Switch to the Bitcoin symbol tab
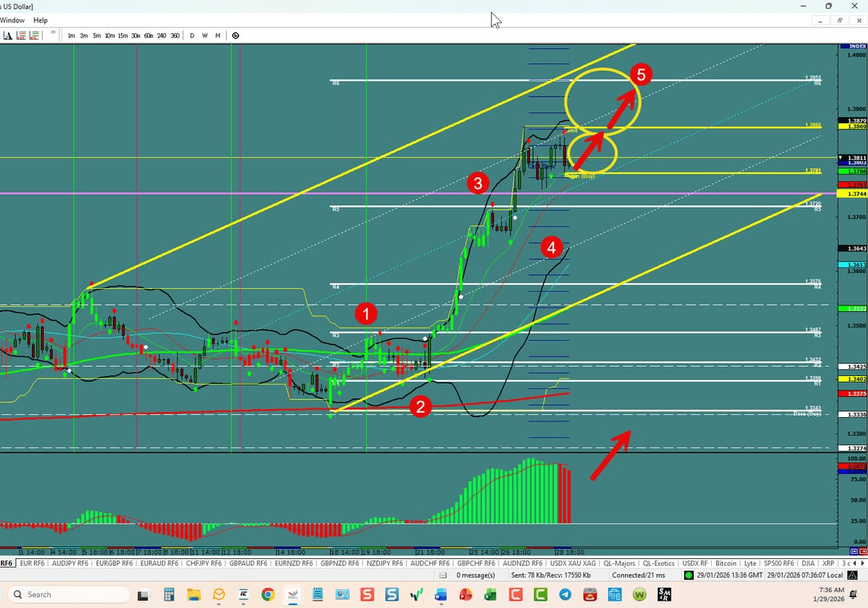Screen dimensions: 868x608 click(x=725, y=563)
